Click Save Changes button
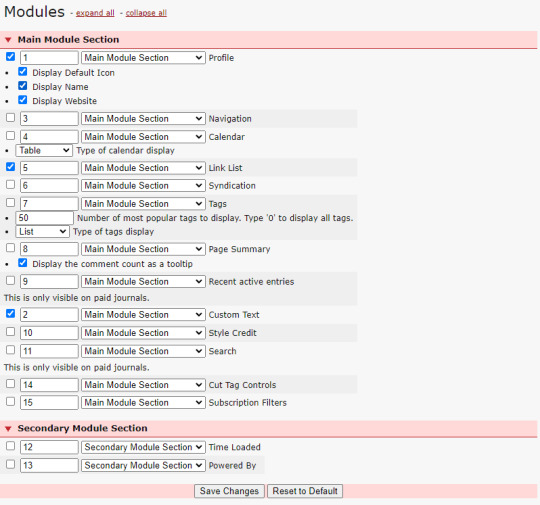This screenshot has width=540, height=505. point(229,491)
